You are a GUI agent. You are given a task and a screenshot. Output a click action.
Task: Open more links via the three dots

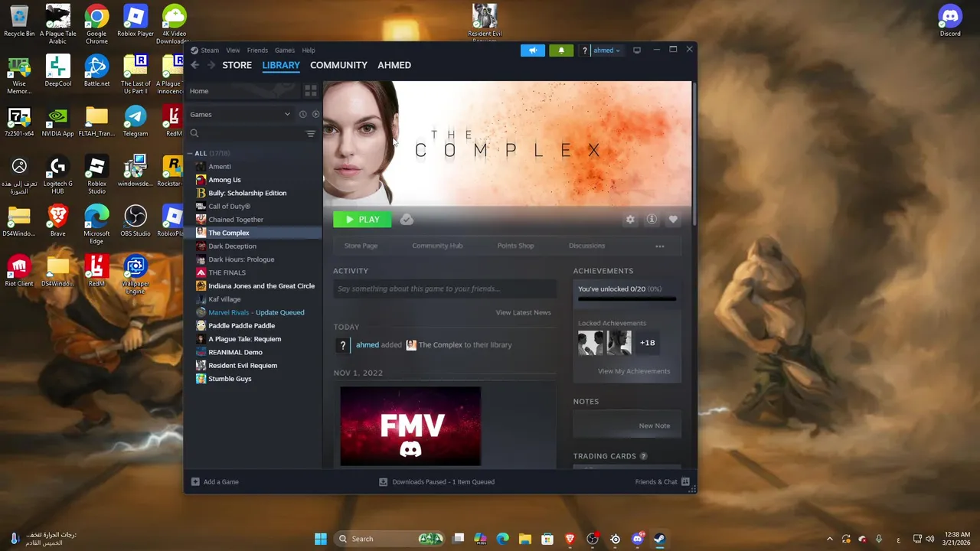click(x=660, y=246)
